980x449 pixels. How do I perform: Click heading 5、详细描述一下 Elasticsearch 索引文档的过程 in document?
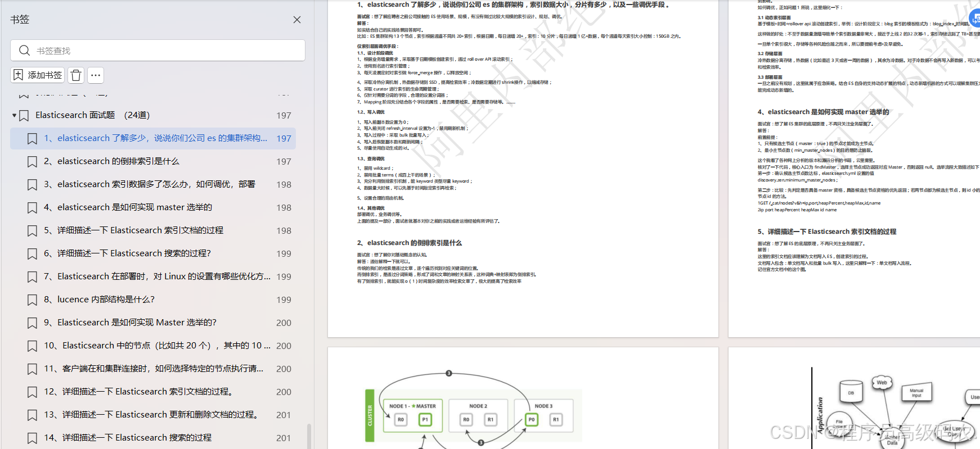(826, 232)
